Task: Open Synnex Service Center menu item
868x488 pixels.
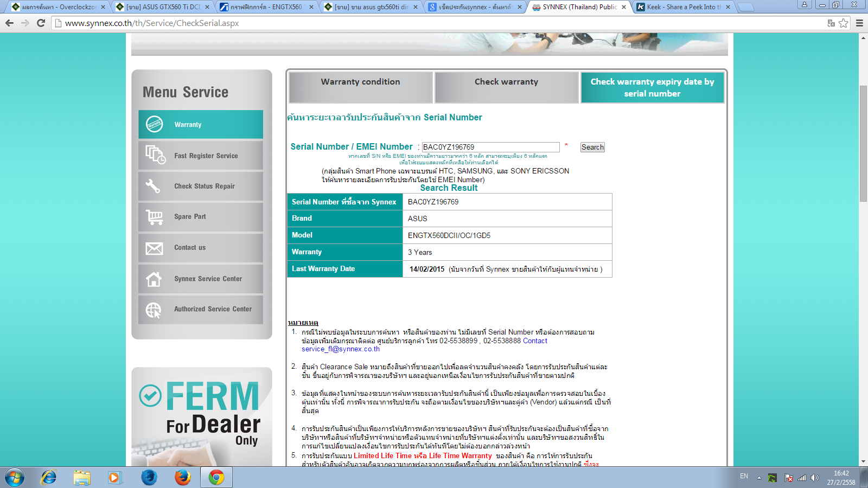Action: coord(201,279)
